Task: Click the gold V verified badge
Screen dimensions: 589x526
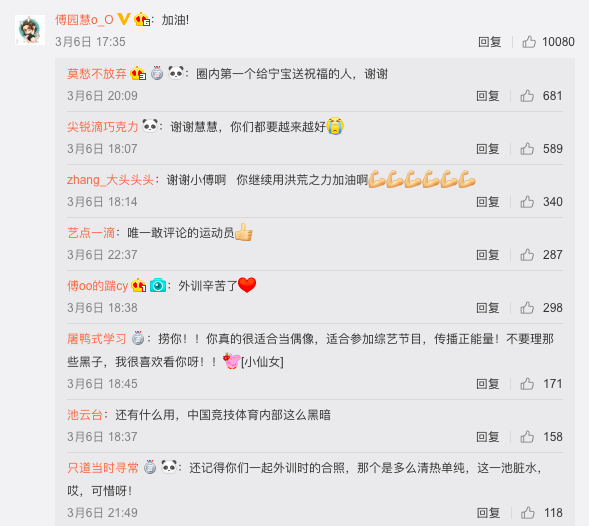Action: coord(124,19)
